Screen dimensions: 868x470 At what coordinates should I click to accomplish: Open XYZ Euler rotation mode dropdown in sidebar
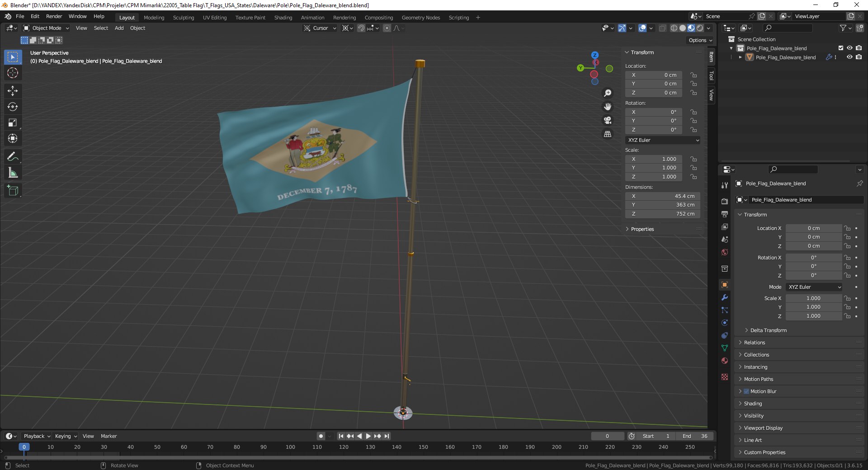tap(663, 140)
